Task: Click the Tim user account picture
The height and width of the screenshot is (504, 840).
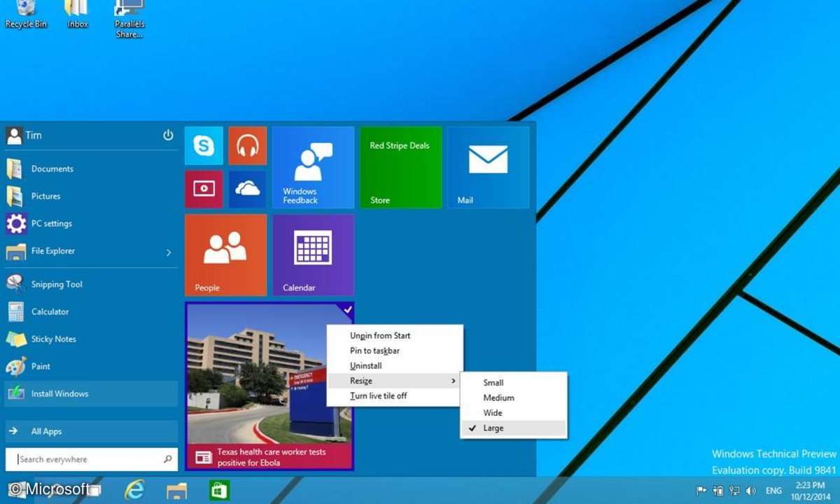Action: pyautogui.click(x=14, y=136)
